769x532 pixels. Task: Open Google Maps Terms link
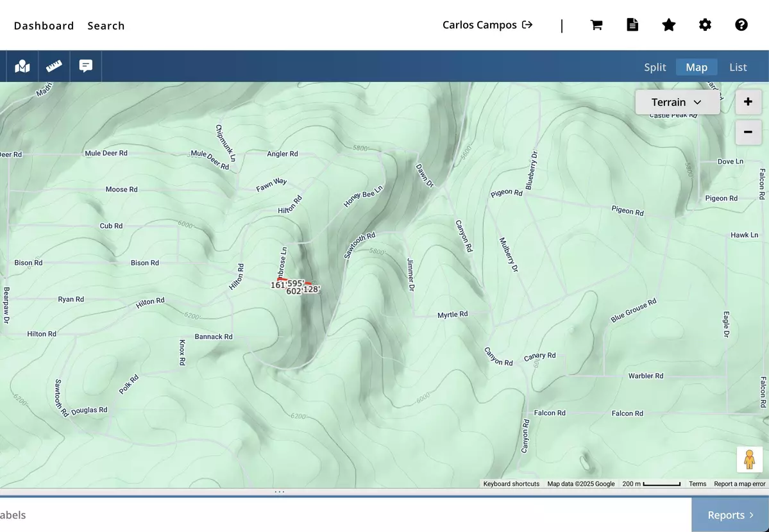pyautogui.click(x=697, y=484)
